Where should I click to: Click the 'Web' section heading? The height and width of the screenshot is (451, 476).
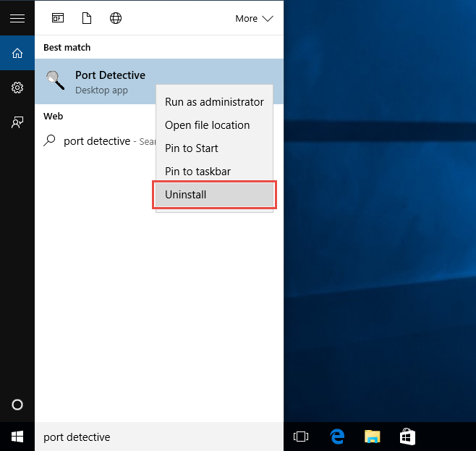pos(53,116)
